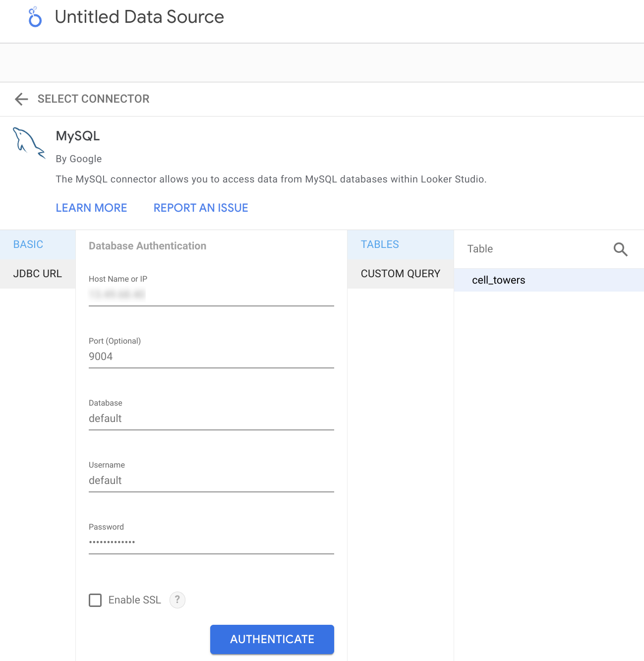The image size is (644, 661).
Task: Select the cell_towers table
Action: [x=499, y=280]
